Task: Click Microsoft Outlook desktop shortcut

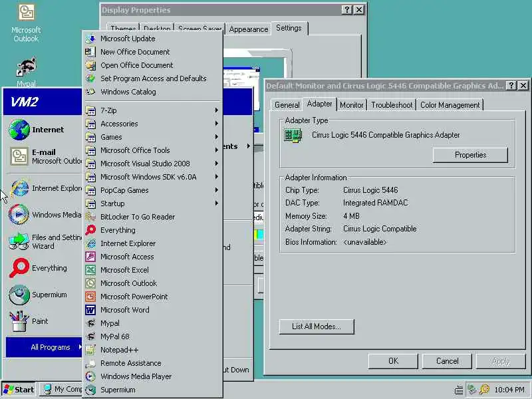Action: [x=26, y=23]
